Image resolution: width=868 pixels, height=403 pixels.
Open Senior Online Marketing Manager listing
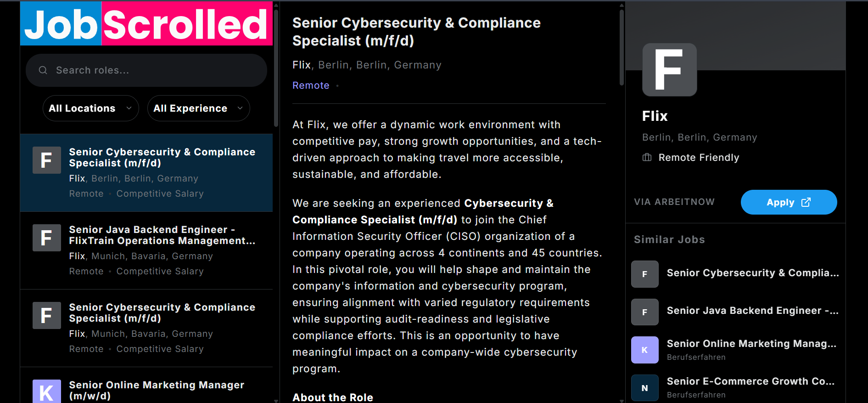click(x=157, y=390)
